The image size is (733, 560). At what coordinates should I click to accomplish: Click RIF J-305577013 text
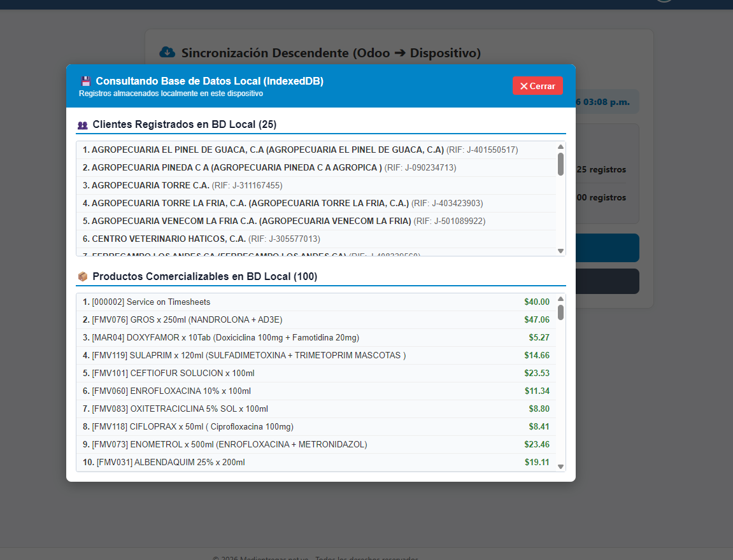(284, 239)
